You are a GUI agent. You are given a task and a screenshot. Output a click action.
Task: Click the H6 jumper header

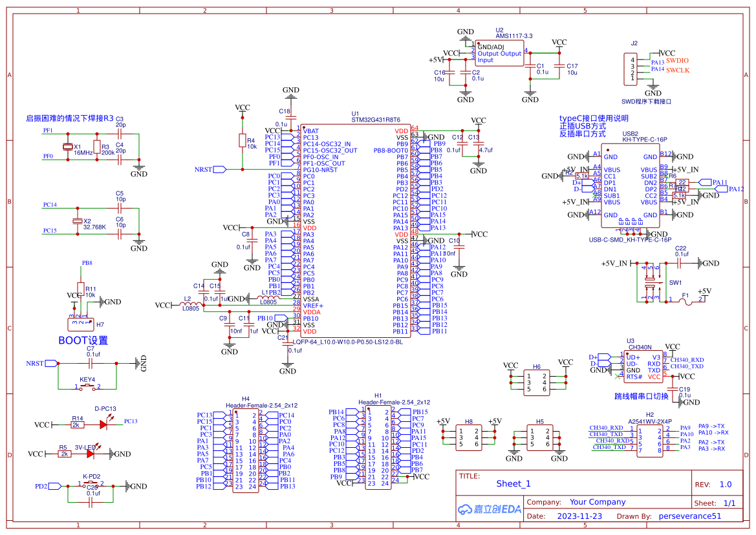(x=537, y=383)
